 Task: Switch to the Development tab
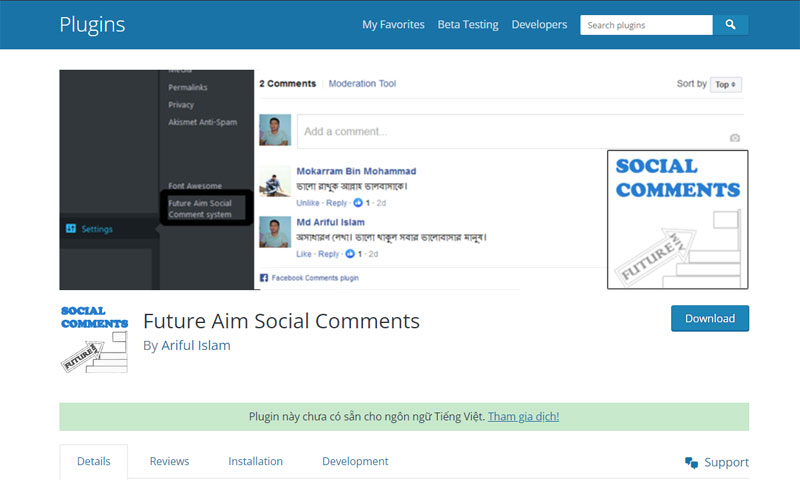pos(355,461)
